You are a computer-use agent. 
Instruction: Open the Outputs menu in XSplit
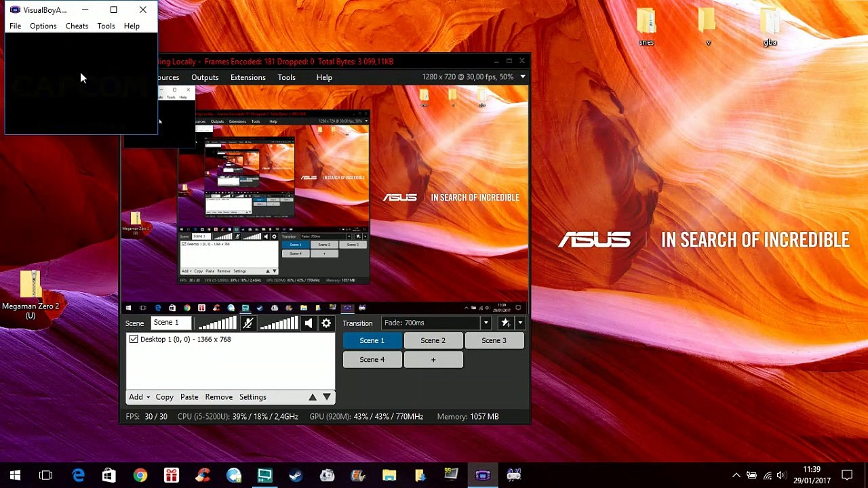click(205, 77)
